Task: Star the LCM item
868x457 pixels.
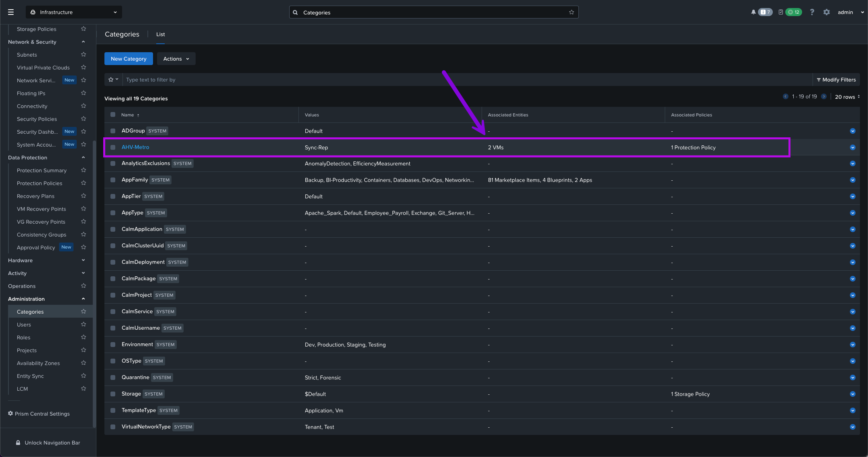Action: (x=84, y=389)
